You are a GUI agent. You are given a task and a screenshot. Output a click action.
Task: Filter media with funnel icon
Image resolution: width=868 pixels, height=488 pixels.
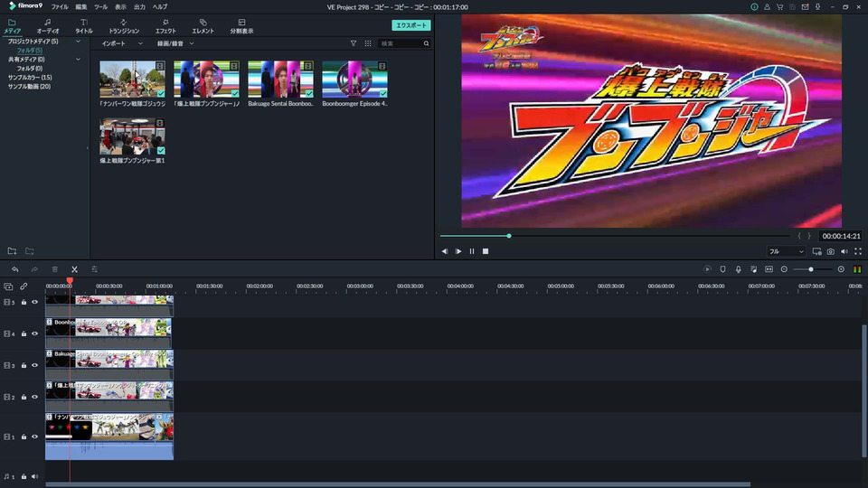click(354, 43)
